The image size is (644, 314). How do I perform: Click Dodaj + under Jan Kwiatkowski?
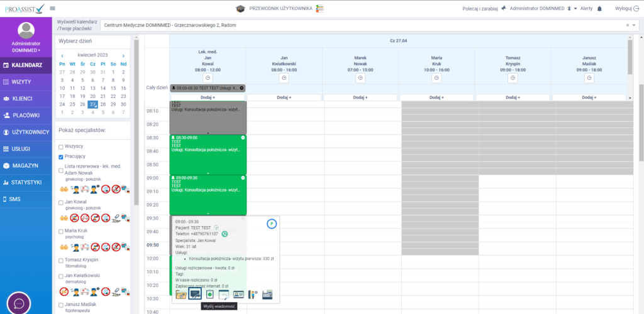(x=284, y=97)
